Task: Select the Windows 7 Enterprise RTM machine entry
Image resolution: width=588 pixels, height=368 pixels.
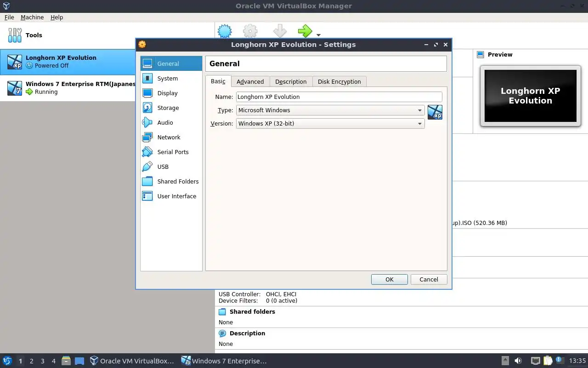Action: 68,88
